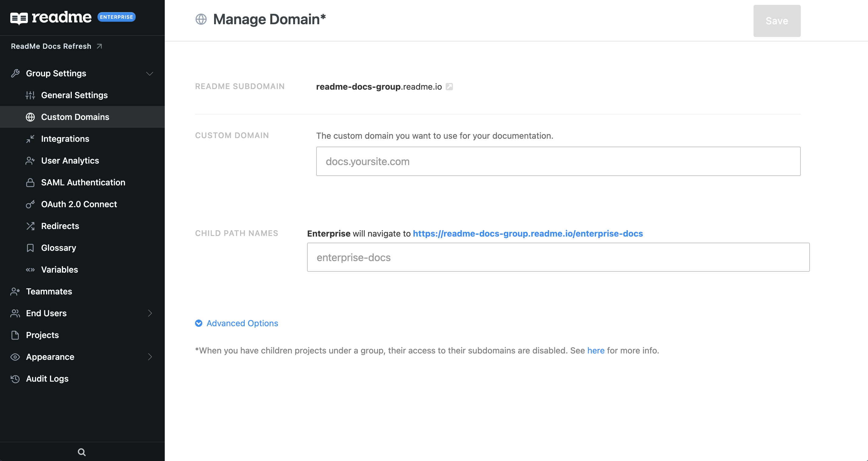Click the readme logo icon
Viewport: 868px width, 461px height.
19,18
